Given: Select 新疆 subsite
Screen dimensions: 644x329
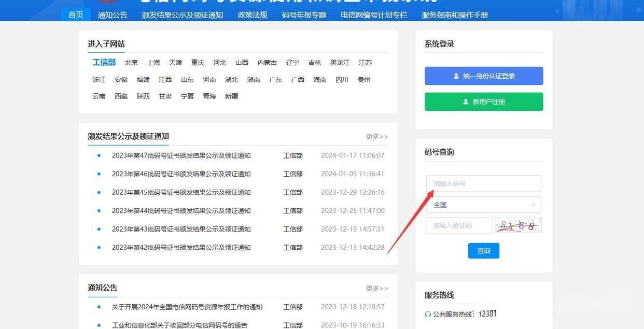Looking at the screenshot, I should [232, 96].
